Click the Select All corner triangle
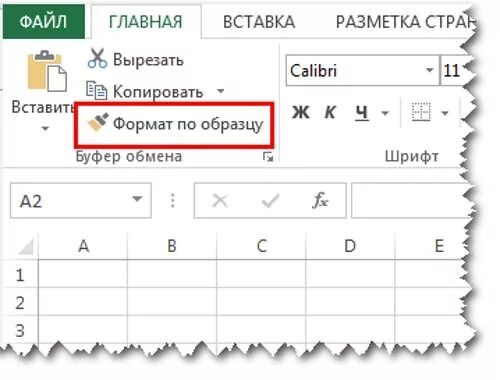 (x=25, y=247)
